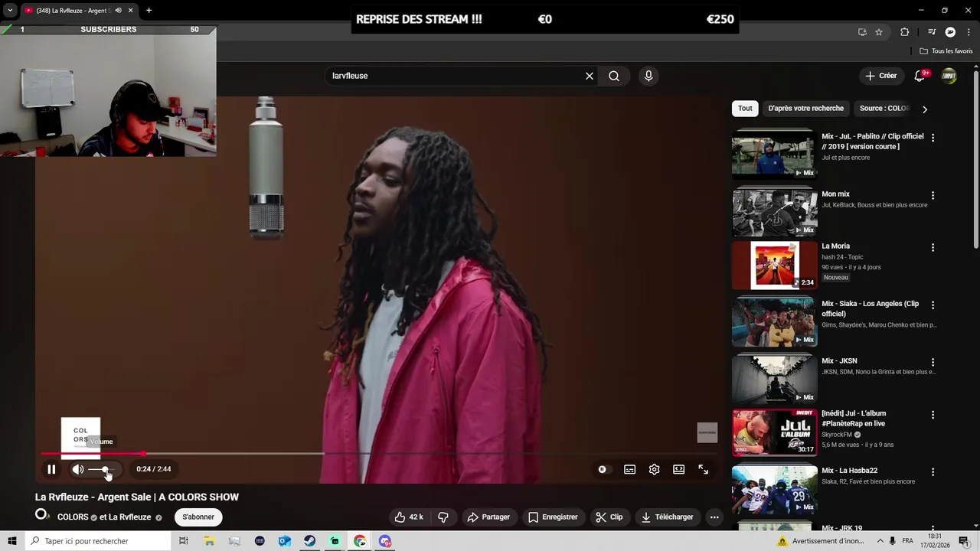The image size is (980, 551).
Task: Open the Chrome three-dot menu
Action: click(968, 32)
